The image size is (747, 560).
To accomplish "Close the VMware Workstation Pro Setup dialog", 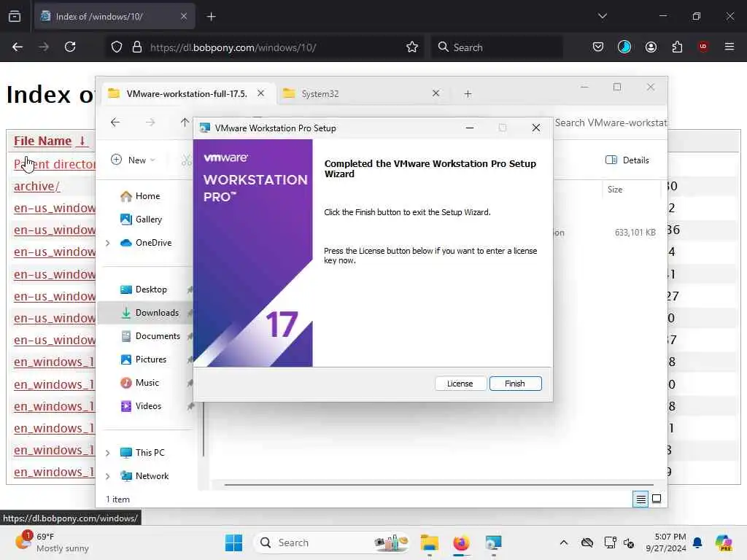I will (x=536, y=128).
